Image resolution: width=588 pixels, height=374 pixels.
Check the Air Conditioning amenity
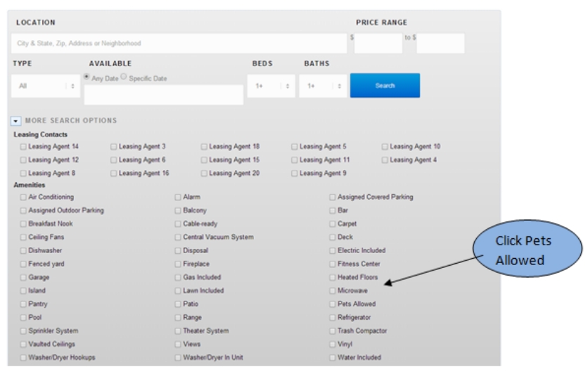(23, 198)
